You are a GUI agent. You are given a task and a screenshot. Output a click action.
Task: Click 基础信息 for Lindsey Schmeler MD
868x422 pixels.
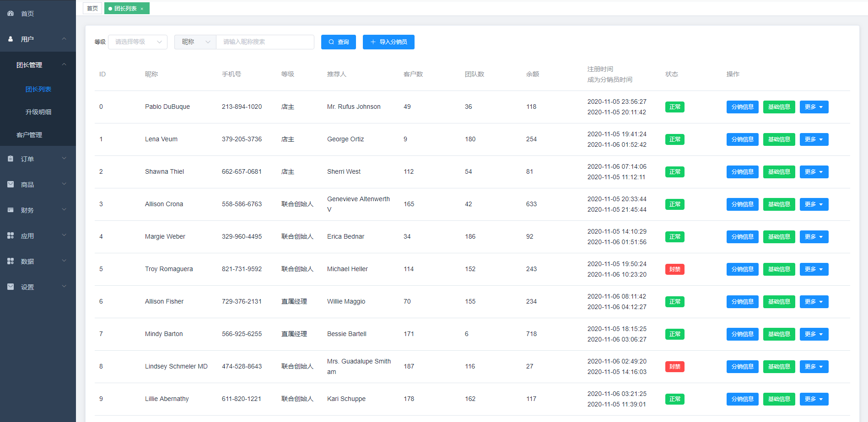point(779,367)
